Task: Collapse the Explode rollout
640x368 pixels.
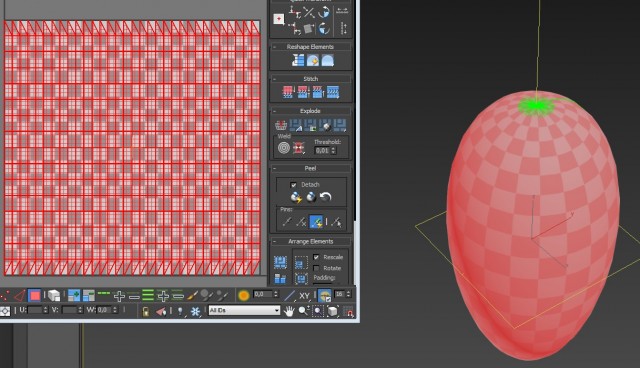Action: pyautogui.click(x=274, y=111)
